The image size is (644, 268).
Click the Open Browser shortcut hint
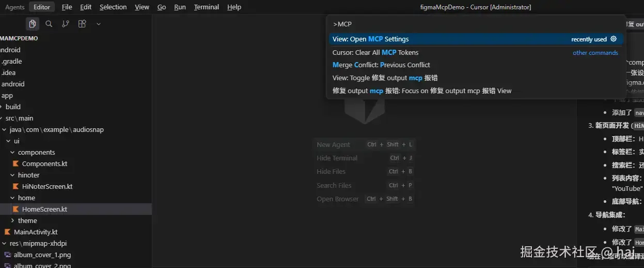pyautogui.click(x=365, y=199)
